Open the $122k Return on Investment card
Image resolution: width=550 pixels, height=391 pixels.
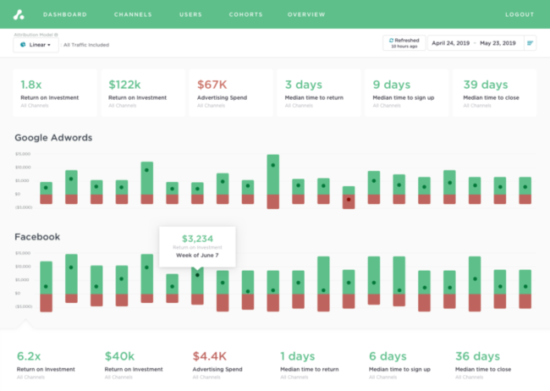143,93
